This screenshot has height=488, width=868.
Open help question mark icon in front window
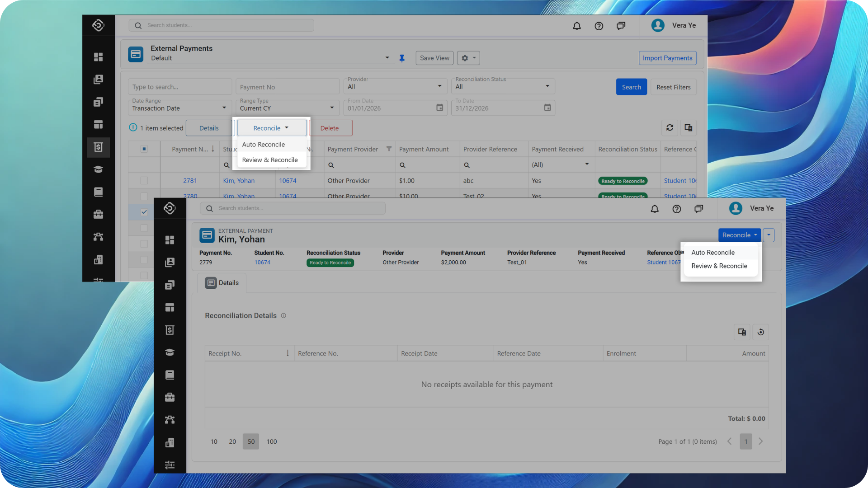676,209
